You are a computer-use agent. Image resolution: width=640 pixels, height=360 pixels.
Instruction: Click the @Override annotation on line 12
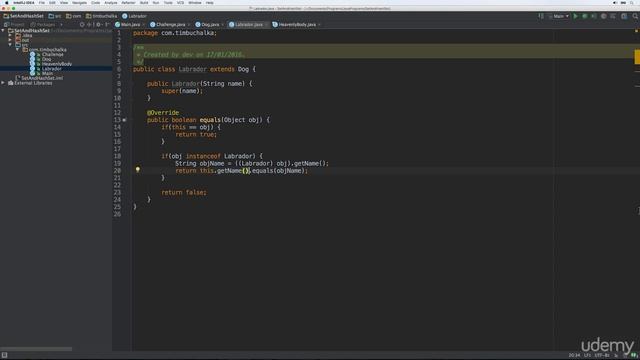(x=163, y=113)
